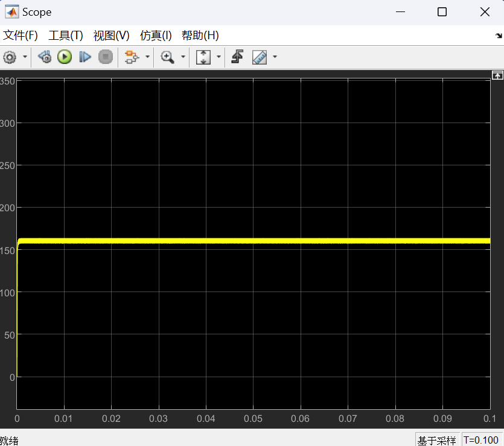Image resolution: width=504 pixels, height=446 pixels.
Task: Click the step forward icon
Action: (x=85, y=57)
